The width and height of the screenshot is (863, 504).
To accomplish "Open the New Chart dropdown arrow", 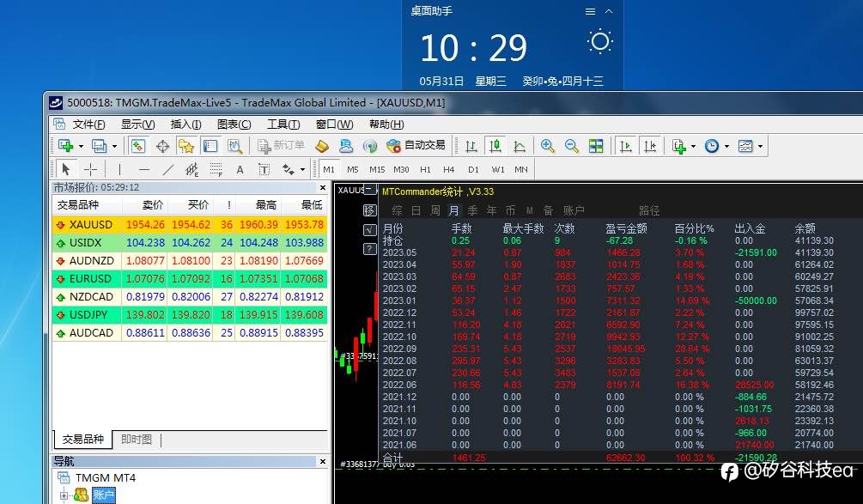I will coord(81,146).
